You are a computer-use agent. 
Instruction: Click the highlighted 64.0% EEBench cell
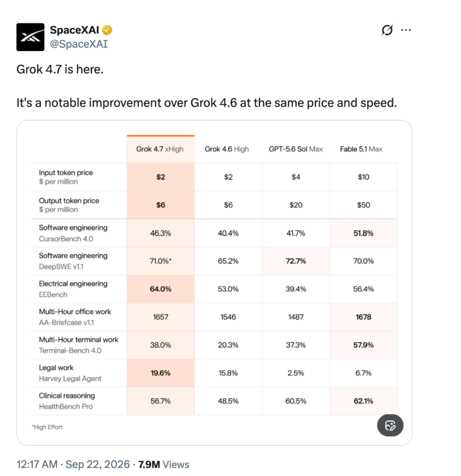(x=161, y=289)
